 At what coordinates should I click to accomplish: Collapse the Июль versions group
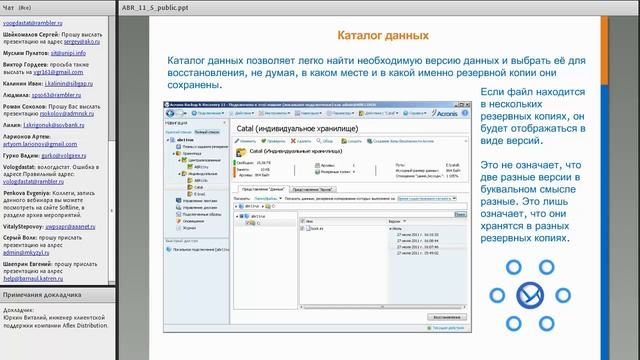point(391,229)
